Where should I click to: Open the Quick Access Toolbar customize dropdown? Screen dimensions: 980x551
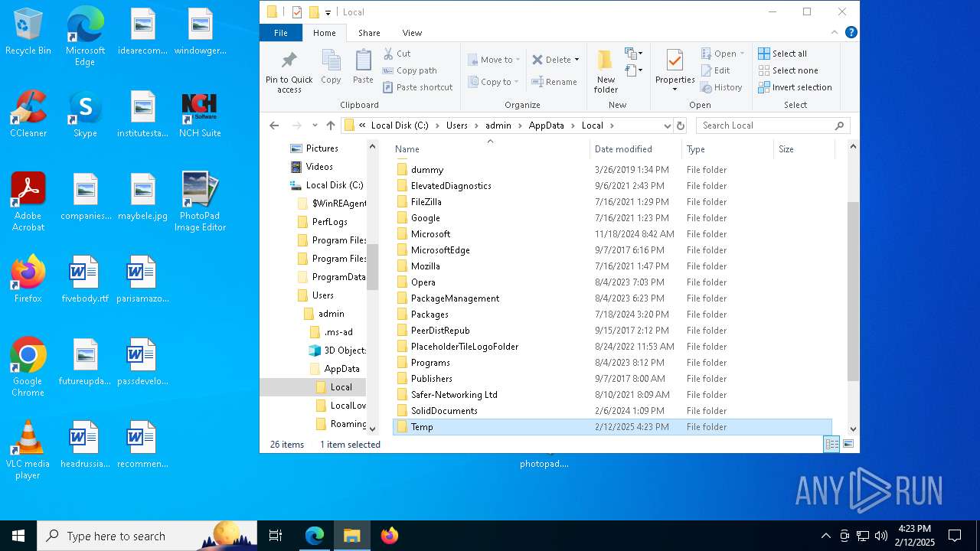click(328, 12)
